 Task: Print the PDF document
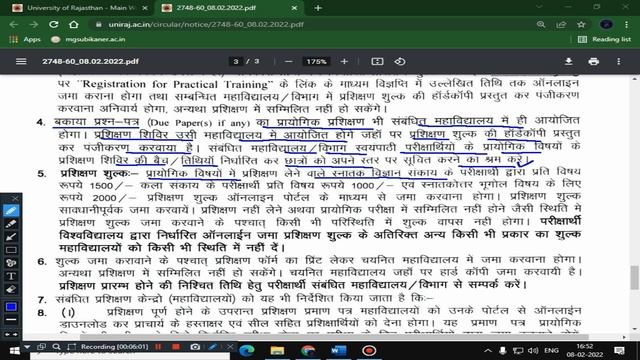tap(593, 61)
